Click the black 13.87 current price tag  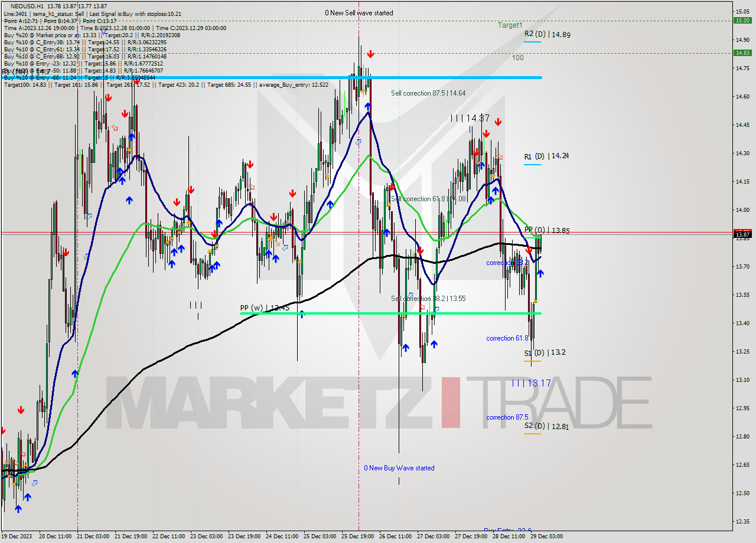742,235
